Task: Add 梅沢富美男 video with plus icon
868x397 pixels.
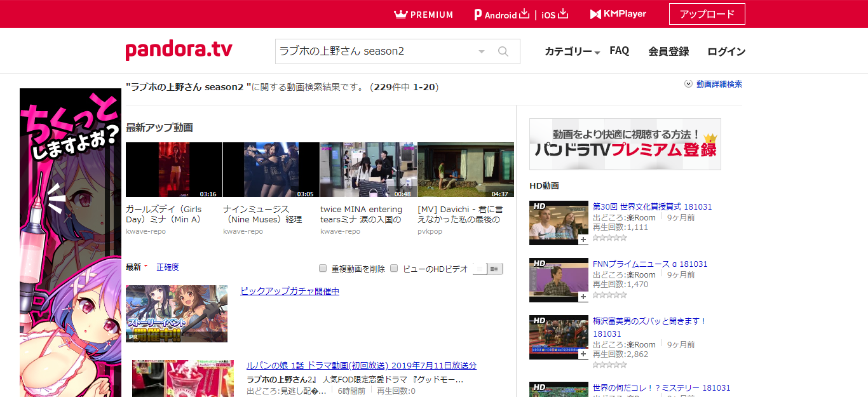Action: [583, 354]
